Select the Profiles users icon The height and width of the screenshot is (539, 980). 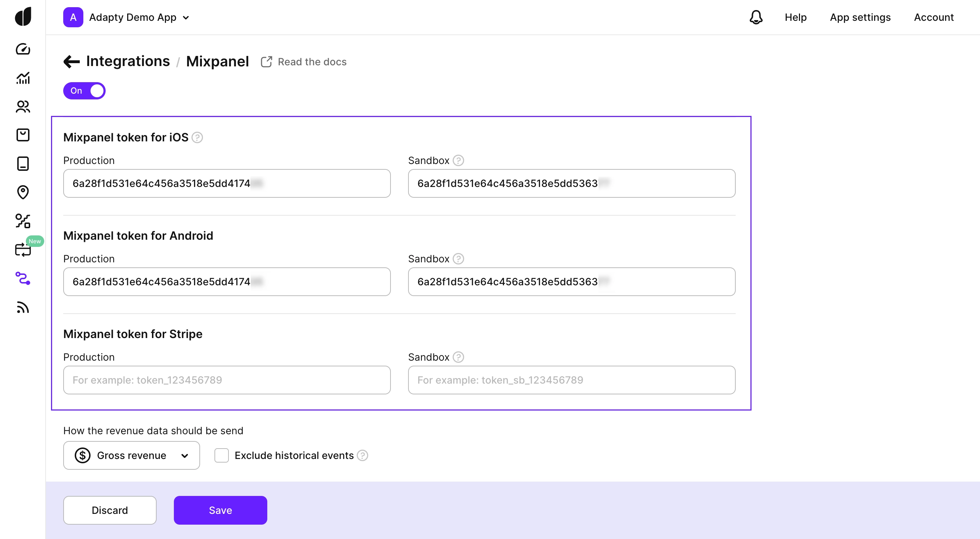(23, 107)
